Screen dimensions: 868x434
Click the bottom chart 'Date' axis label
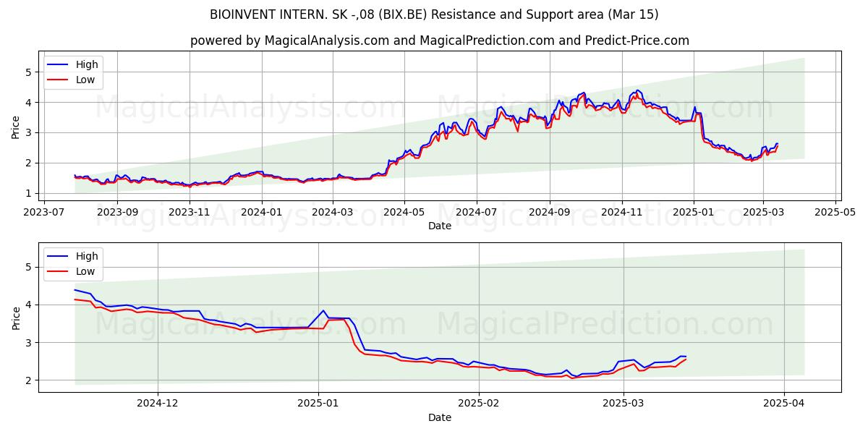click(x=440, y=417)
